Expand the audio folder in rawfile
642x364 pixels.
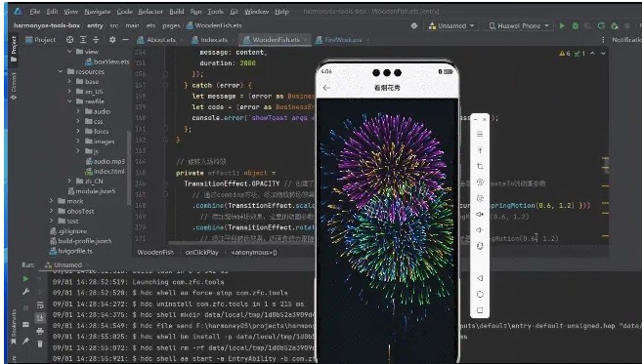coord(78,111)
